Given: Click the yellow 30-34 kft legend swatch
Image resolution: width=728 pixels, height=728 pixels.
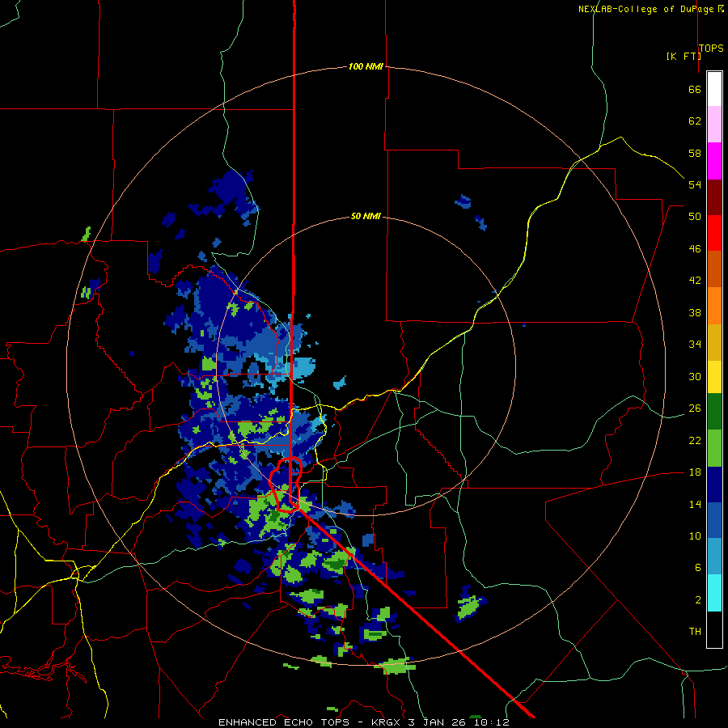Looking at the screenshot, I should (714, 377).
